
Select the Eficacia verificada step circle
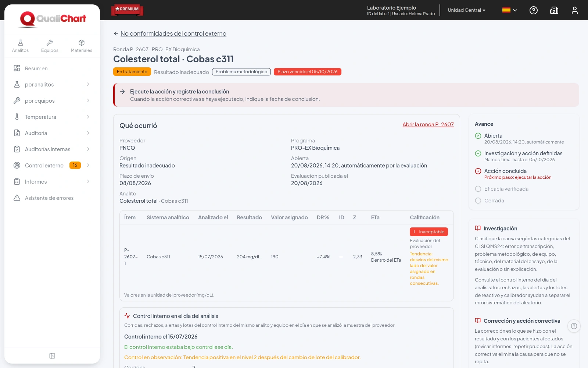tap(478, 189)
